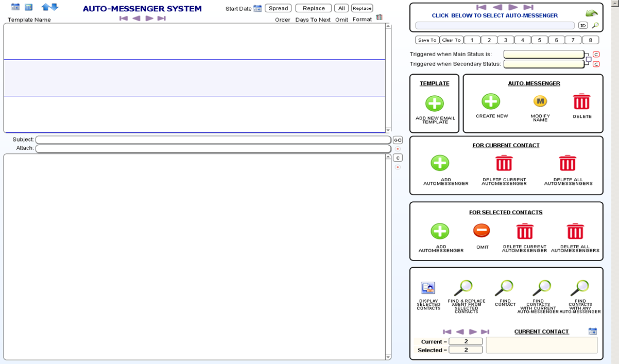Screen dimensions: 619x364
Task: Delete the auto-messenger with trash icon
Action: 581,101
